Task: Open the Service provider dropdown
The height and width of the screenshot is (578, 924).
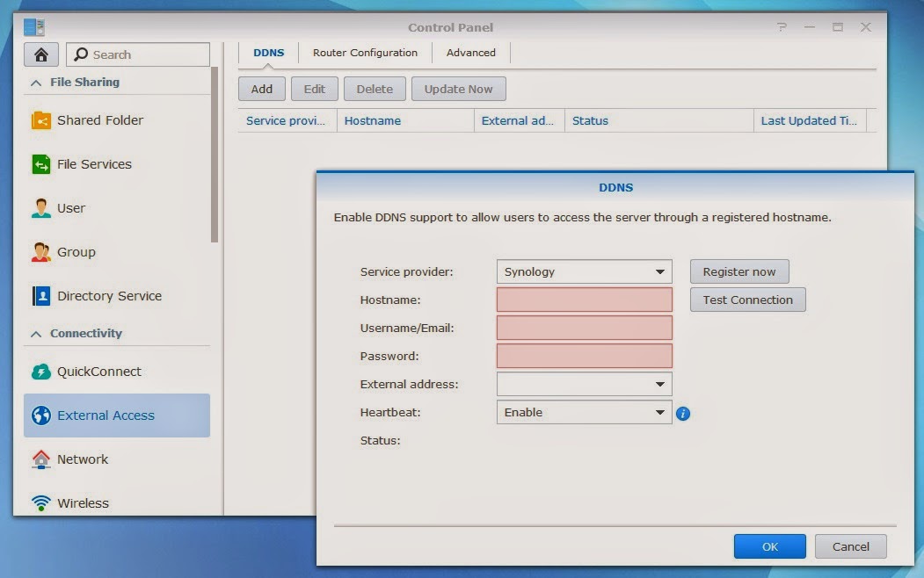Action: [584, 272]
